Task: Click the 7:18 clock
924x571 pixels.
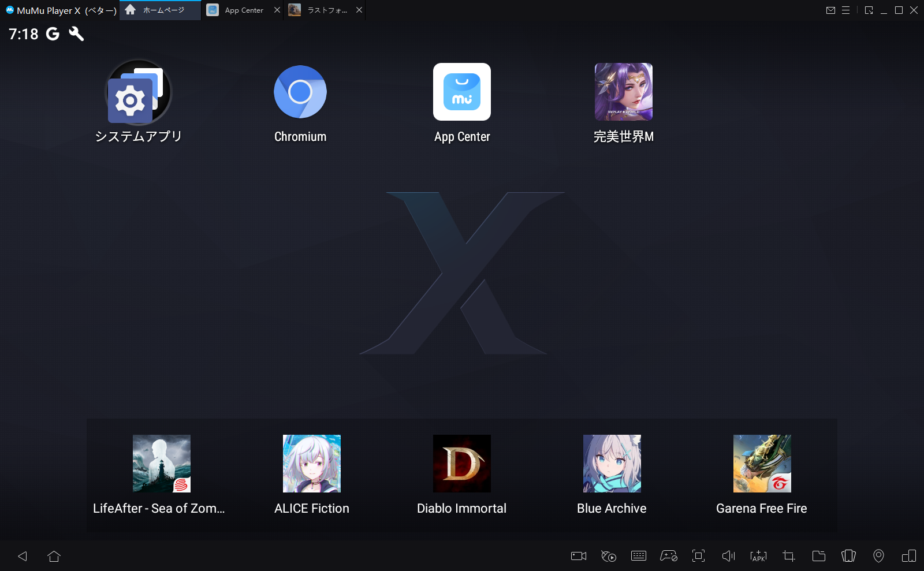Action: pyautogui.click(x=24, y=34)
